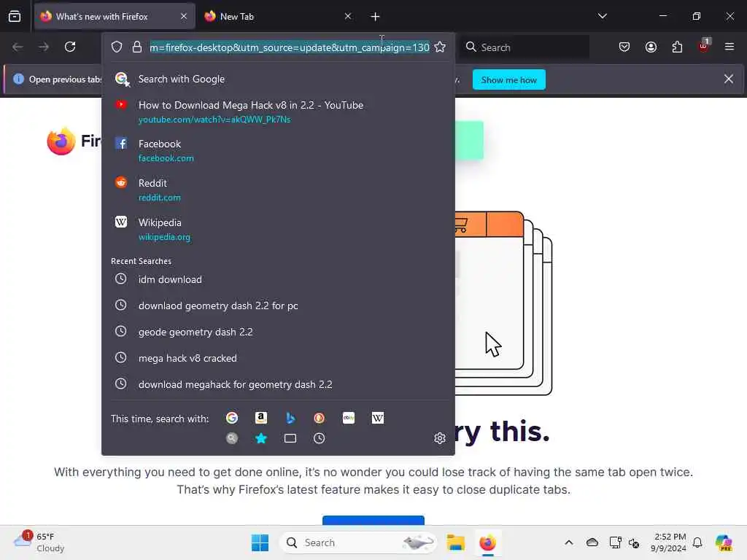The height and width of the screenshot is (560, 747).
Task: Open Windows Start menu
Action: pyautogui.click(x=260, y=542)
